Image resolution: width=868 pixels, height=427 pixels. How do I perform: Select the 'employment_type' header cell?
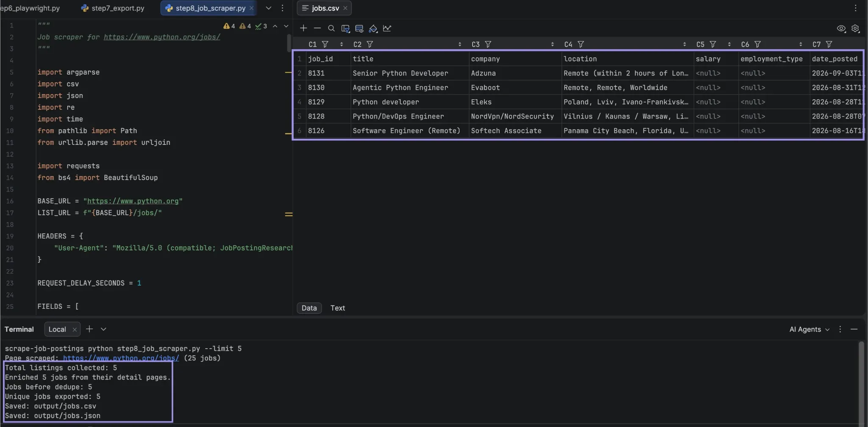point(774,59)
